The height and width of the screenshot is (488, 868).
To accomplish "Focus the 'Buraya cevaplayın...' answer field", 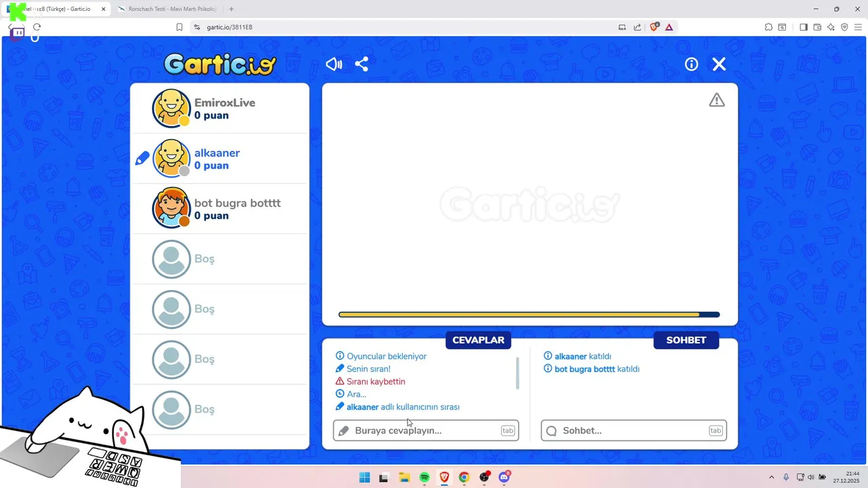I will click(426, 430).
